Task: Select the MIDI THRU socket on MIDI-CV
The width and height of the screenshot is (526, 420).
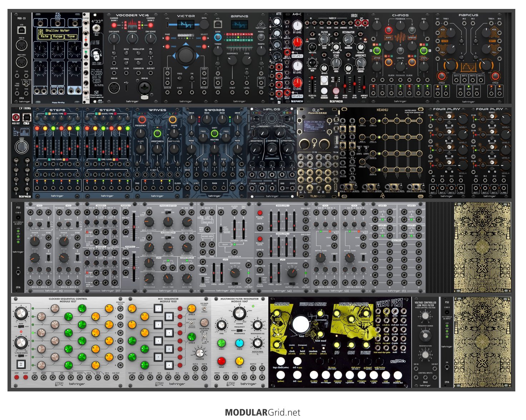Action: tap(21, 62)
